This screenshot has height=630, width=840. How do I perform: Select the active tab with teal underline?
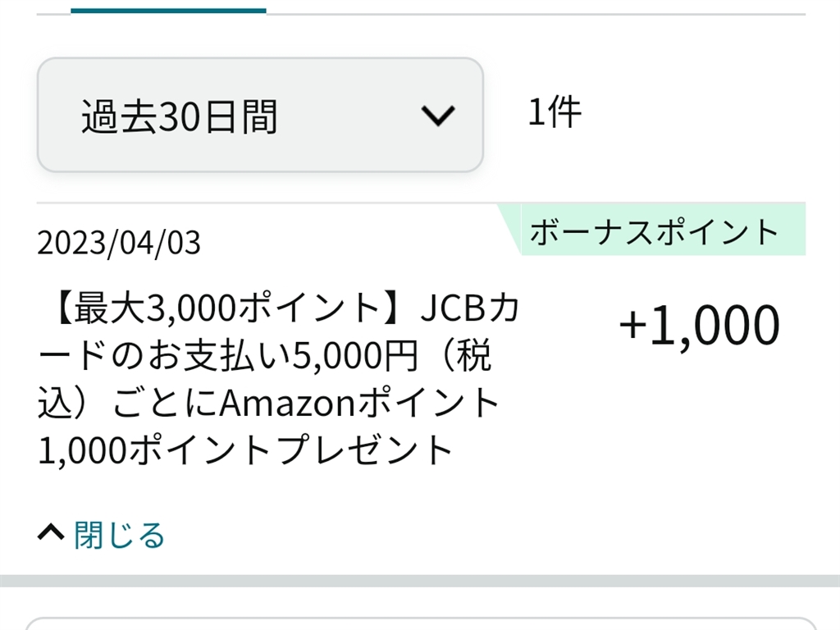pos(168,8)
